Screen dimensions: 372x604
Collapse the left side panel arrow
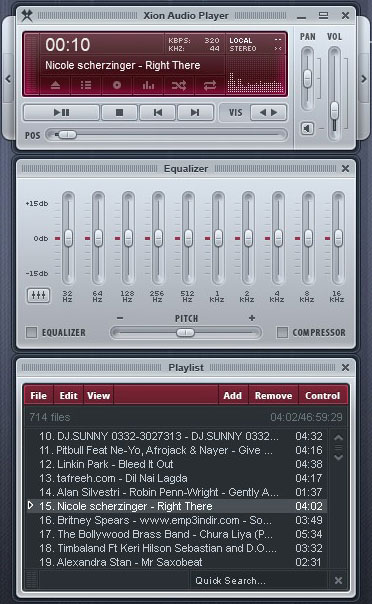point(8,79)
